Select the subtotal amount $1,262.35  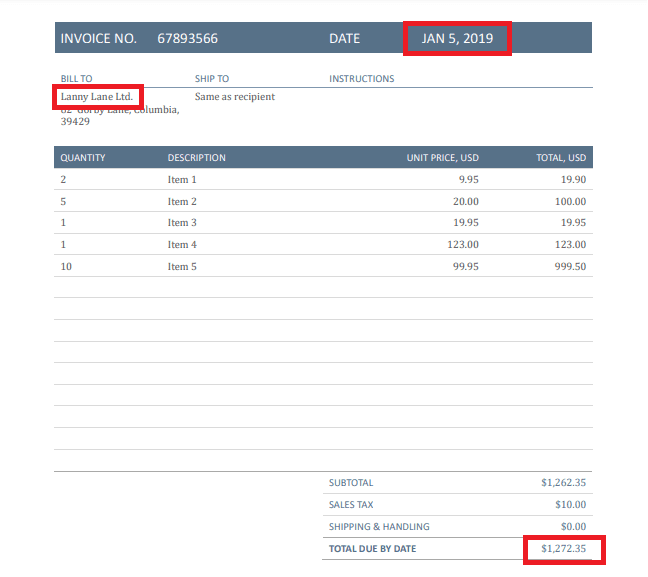pos(563,483)
